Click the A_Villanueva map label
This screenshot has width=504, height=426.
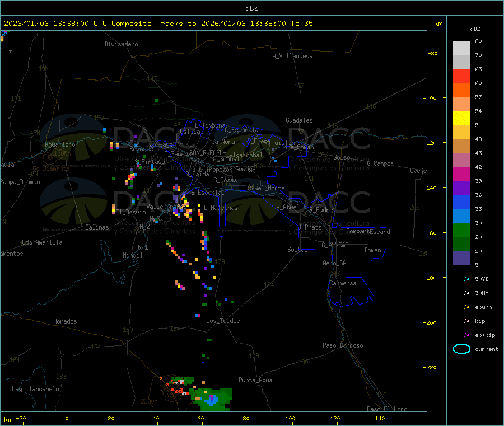(292, 56)
